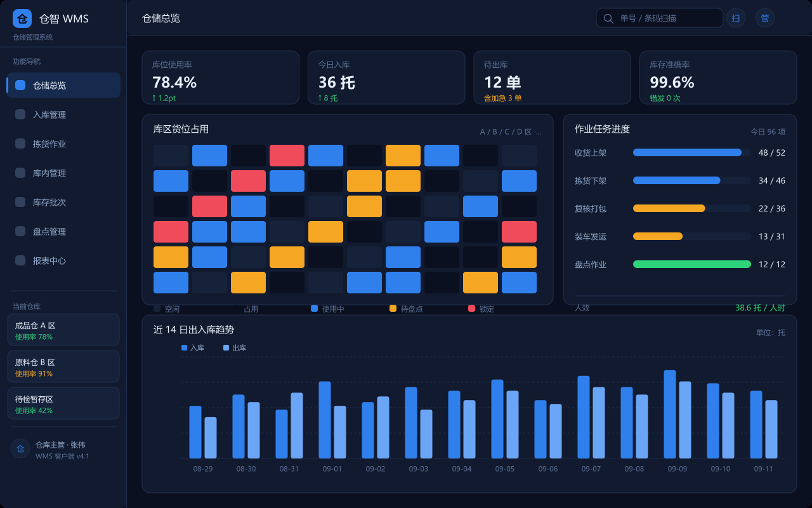Click the 仓智 WMS logo icon
The height and width of the screenshot is (508, 812).
pyautogui.click(x=22, y=18)
